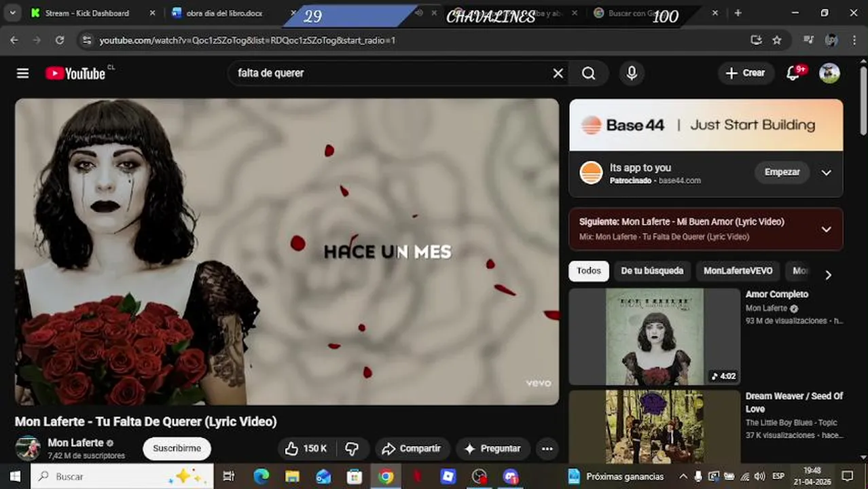Image resolution: width=868 pixels, height=489 pixels.
Task: Open Windows Start menu
Action: 14,477
